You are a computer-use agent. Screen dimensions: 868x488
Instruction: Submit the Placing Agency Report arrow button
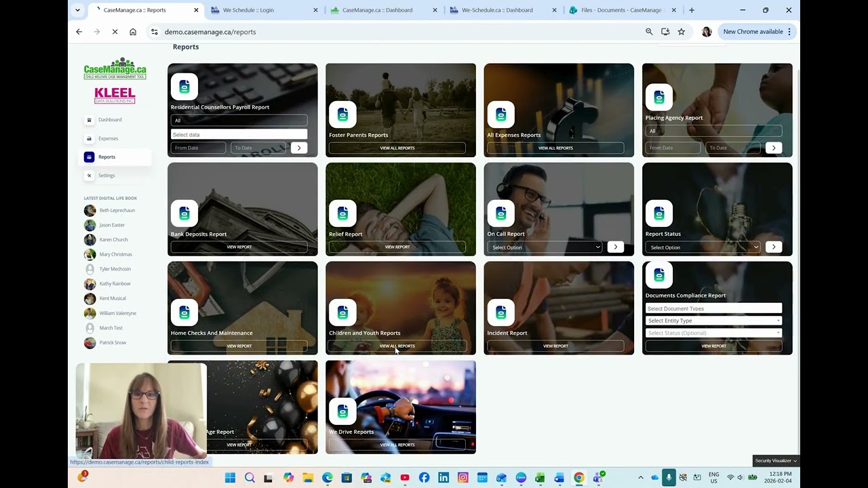coord(774,148)
